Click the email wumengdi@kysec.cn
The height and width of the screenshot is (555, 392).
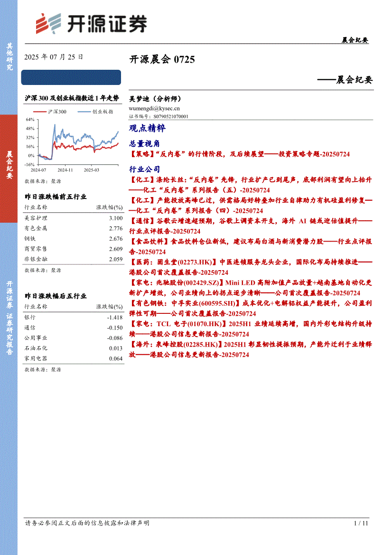154,108
